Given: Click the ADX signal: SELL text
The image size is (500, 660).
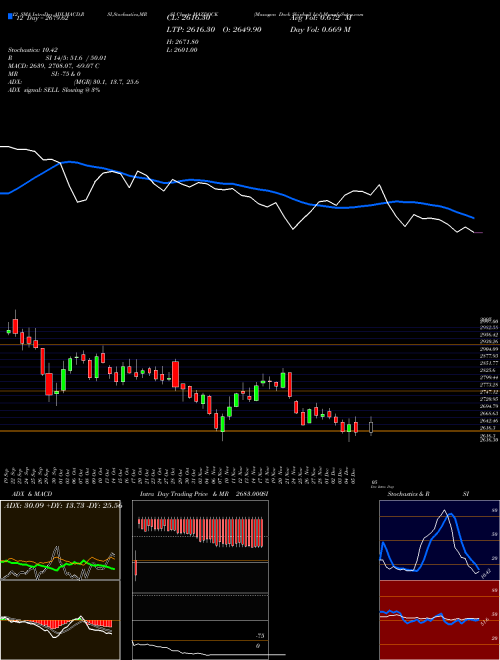Looking at the screenshot, I should point(54,90).
